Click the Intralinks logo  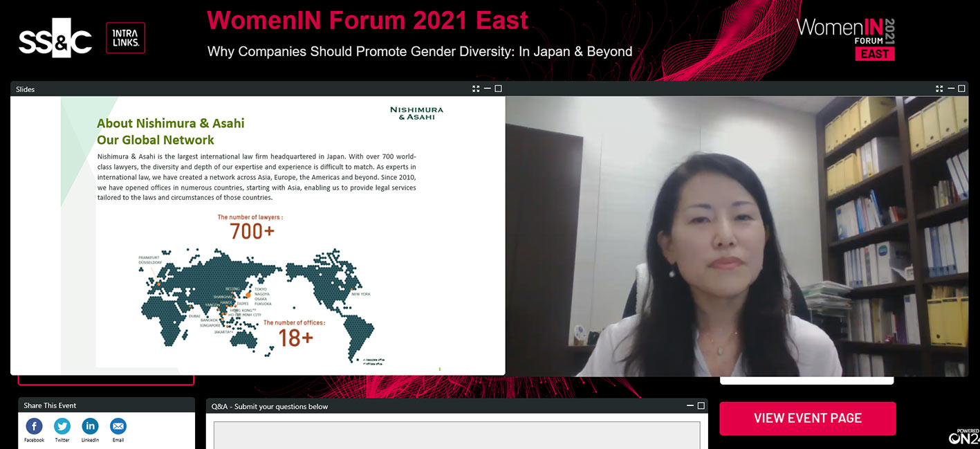[x=125, y=38]
